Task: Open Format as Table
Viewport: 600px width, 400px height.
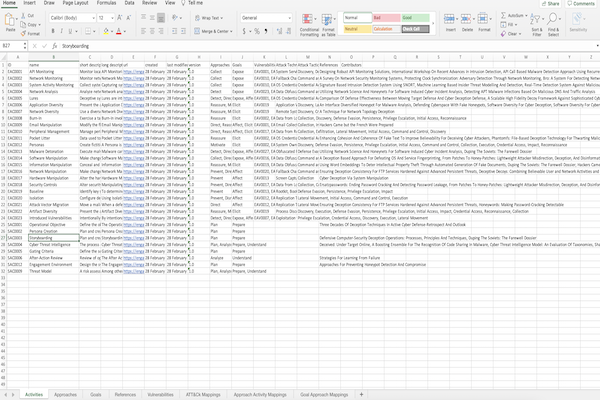Action: (328, 25)
